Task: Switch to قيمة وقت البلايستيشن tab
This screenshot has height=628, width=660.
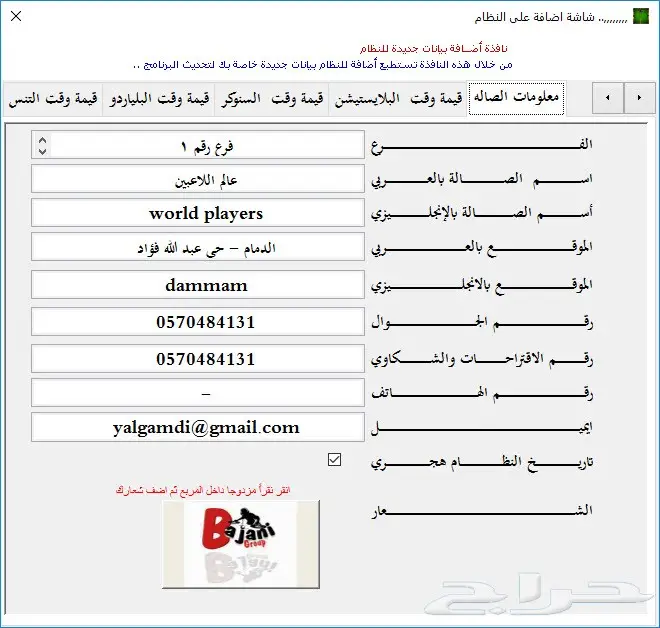Action: coord(398,99)
